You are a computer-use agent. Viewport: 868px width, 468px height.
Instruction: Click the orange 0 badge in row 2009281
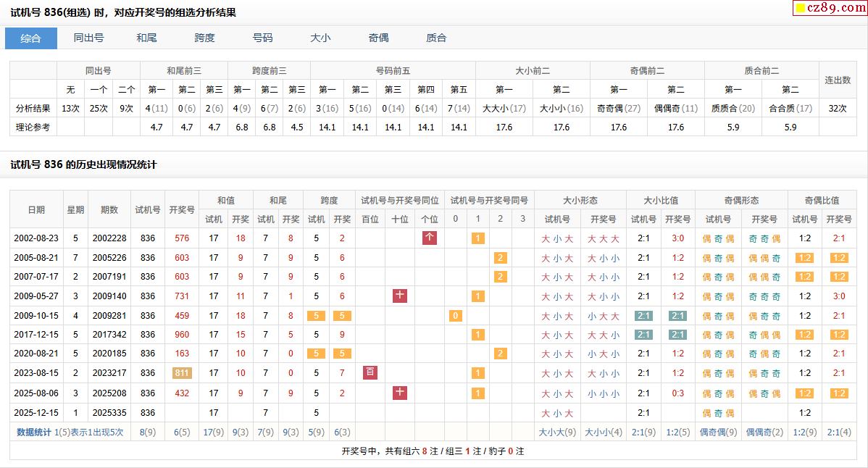click(455, 316)
